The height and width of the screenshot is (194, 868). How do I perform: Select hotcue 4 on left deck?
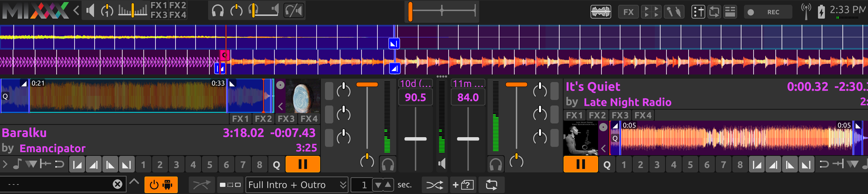(193, 164)
